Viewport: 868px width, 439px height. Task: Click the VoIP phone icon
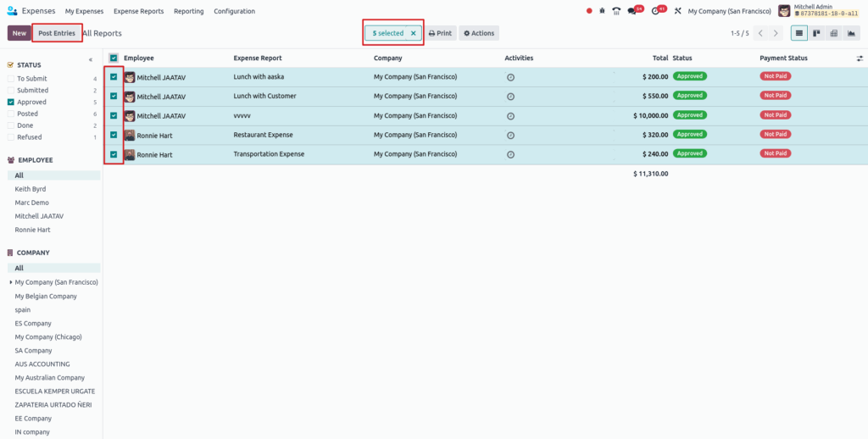tap(616, 11)
